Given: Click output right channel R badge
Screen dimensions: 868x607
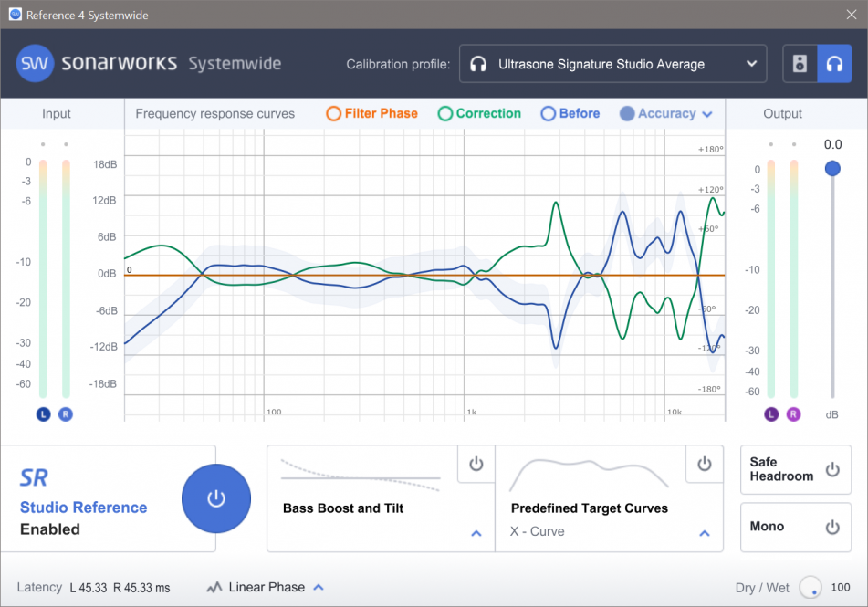Looking at the screenshot, I should click(x=793, y=414).
